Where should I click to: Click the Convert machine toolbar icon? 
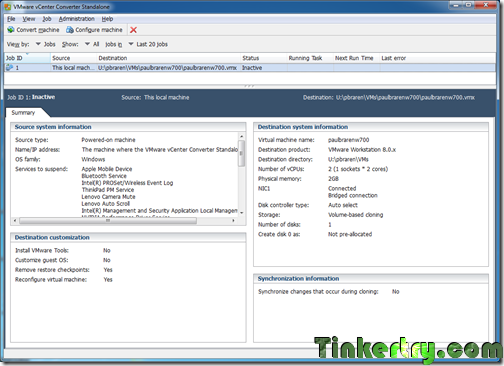(11, 30)
